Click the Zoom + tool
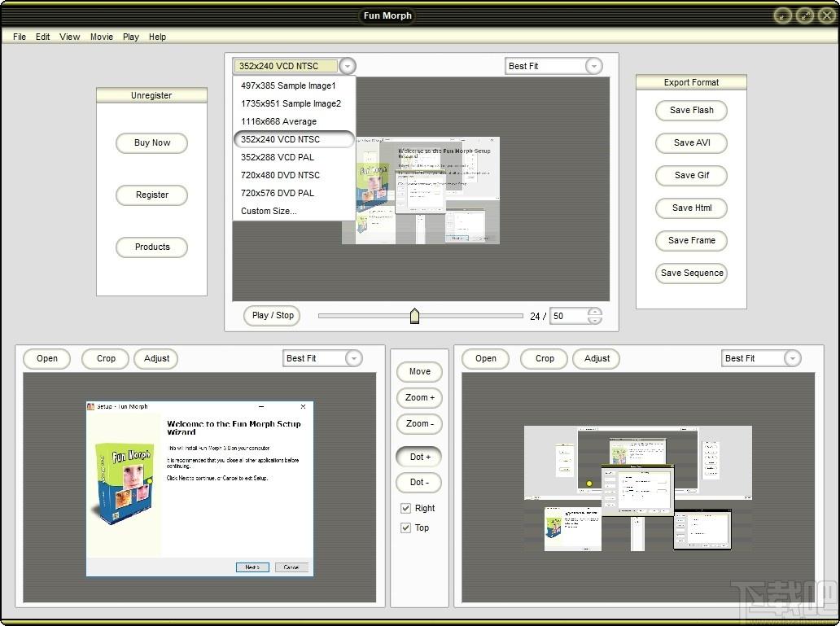 coord(419,398)
